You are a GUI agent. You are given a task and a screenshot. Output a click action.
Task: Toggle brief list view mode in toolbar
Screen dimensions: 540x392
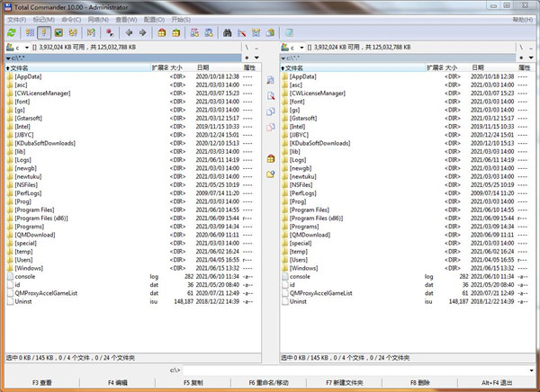pyautogui.click(x=30, y=32)
